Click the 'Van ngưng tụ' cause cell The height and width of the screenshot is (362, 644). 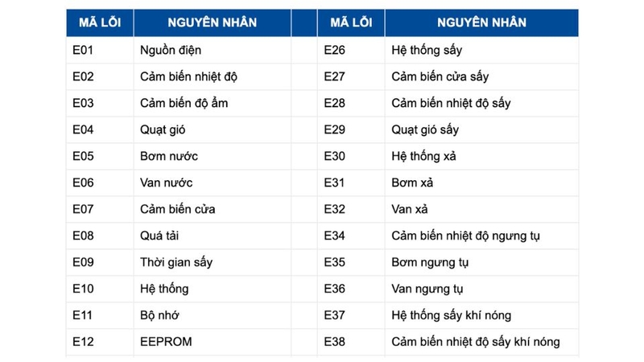pyautogui.click(x=427, y=289)
